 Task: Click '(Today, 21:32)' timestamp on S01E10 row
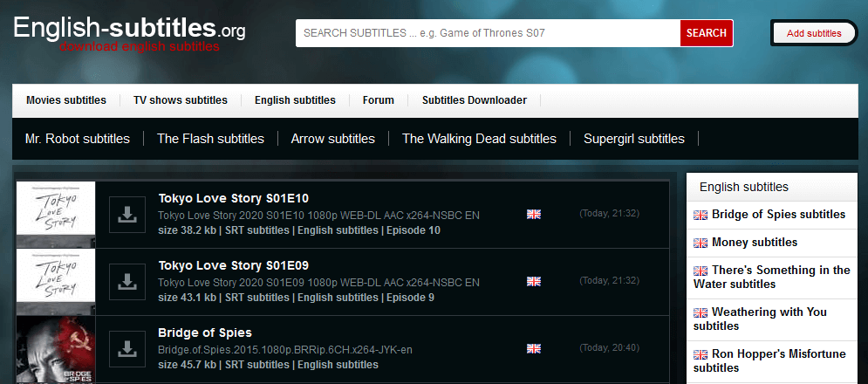610,213
